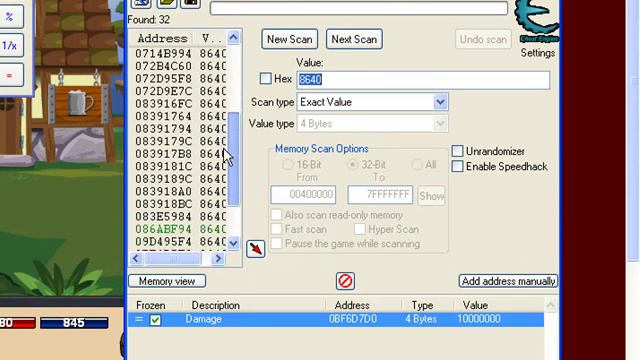
Task: Select the All radio option
Action: tap(417, 164)
